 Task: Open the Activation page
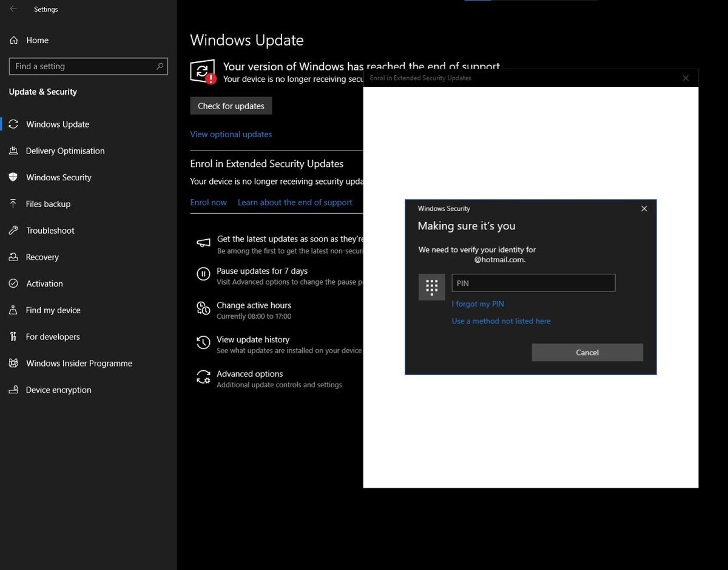[44, 283]
